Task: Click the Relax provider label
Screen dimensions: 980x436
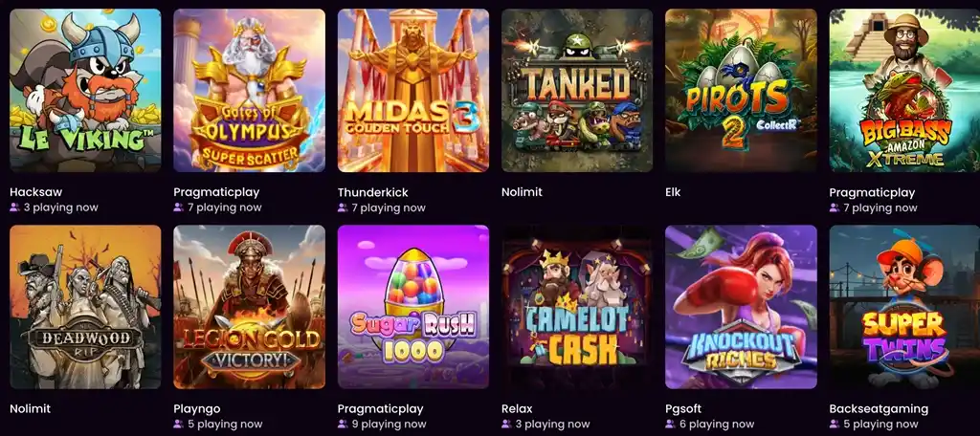Action: [x=517, y=409]
